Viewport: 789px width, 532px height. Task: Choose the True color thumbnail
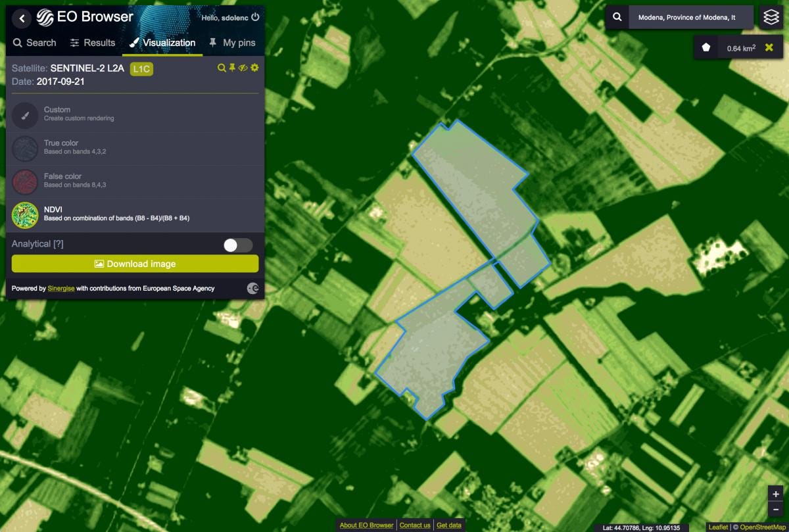[x=25, y=148]
